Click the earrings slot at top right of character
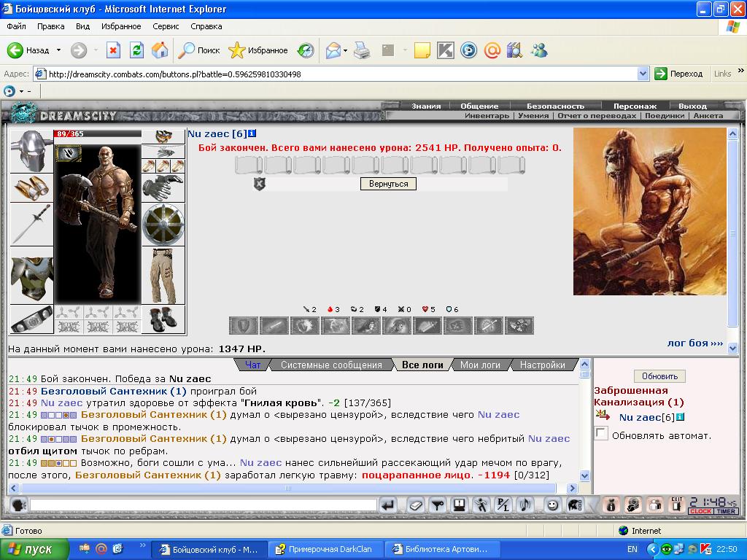 tap(163, 137)
